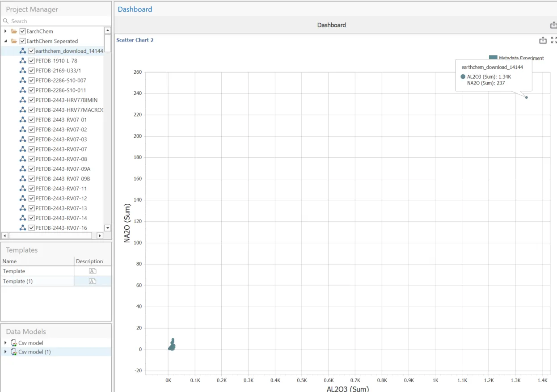Click the Csv model data model icon
Image resolution: width=557 pixels, height=392 pixels.
click(x=13, y=343)
